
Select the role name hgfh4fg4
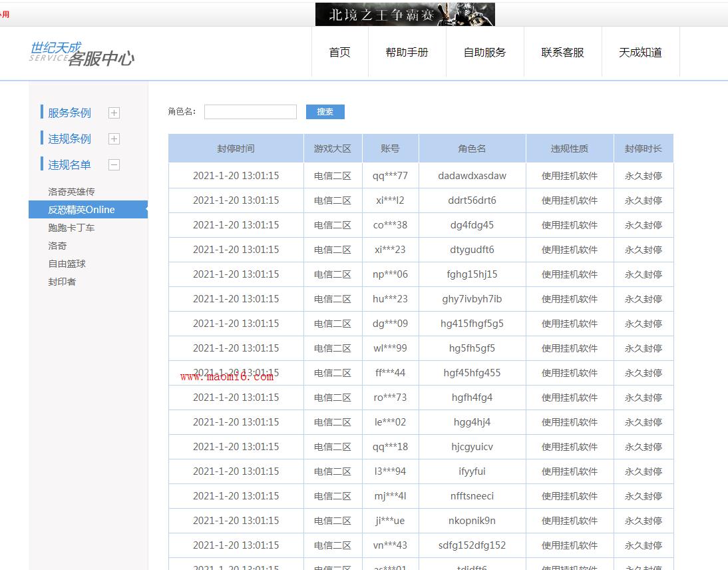tap(472, 398)
